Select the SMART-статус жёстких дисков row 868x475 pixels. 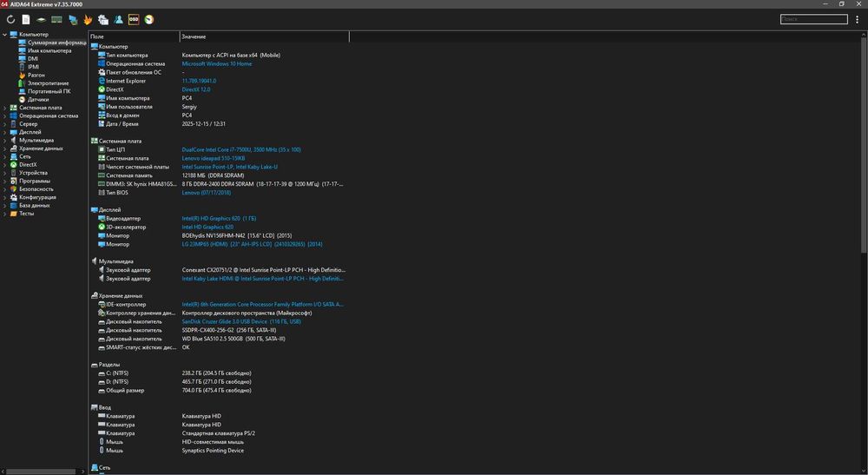tap(218, 347)
